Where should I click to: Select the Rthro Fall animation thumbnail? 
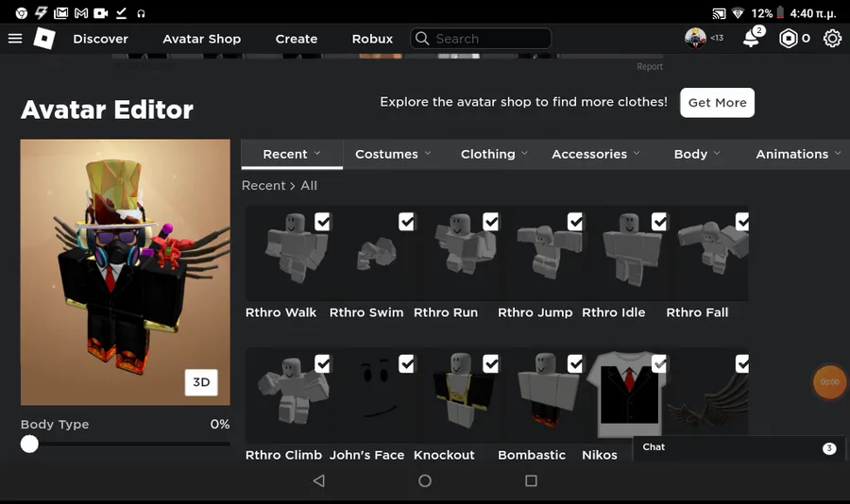(x=707, y=253)
